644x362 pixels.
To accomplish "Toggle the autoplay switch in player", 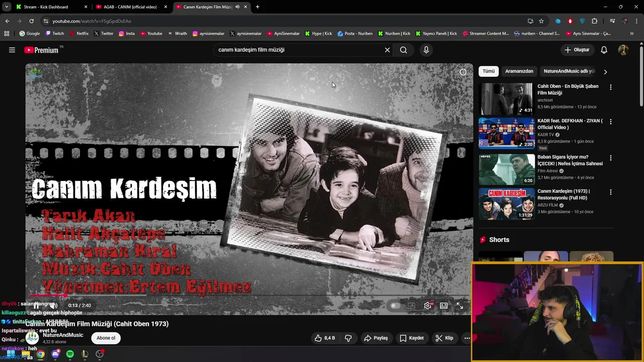I will click(395, 305).
